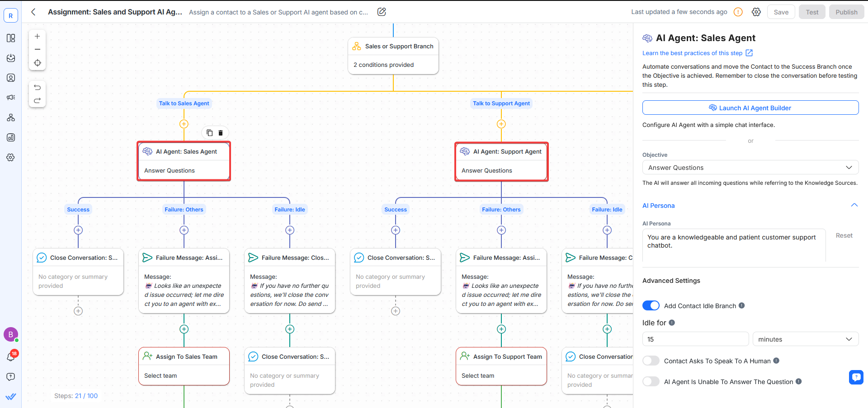Enable AI Agent Is Unable To Answer The Question

(651, 381)
